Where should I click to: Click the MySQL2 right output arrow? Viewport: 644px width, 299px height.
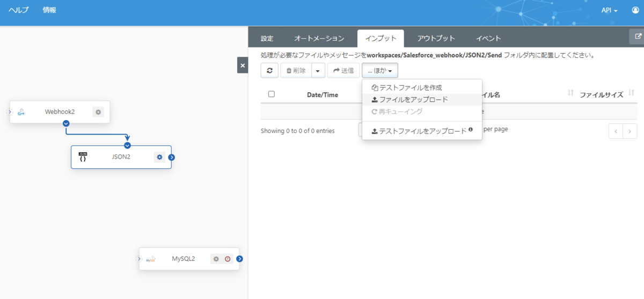[x=239, y=259]
